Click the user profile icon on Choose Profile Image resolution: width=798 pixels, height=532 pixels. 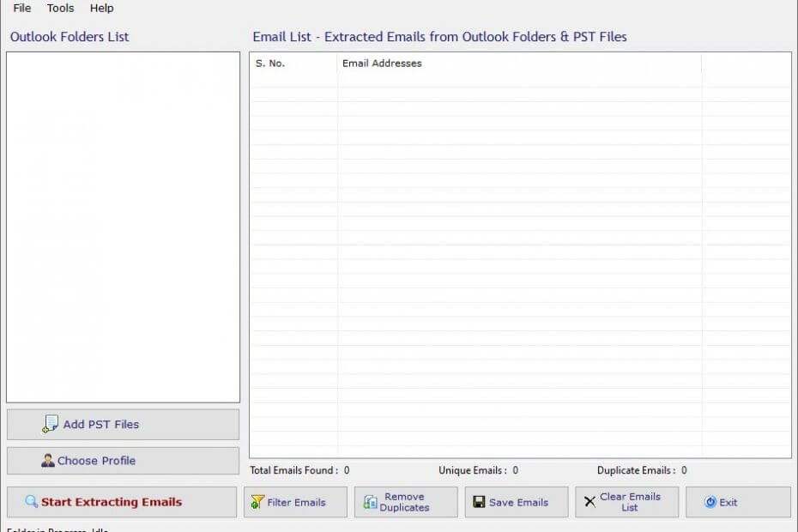point(47,461)
